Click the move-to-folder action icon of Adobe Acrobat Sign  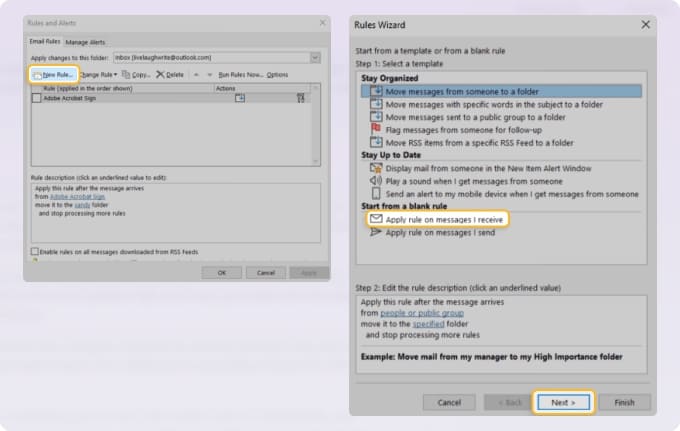(240, 98)
